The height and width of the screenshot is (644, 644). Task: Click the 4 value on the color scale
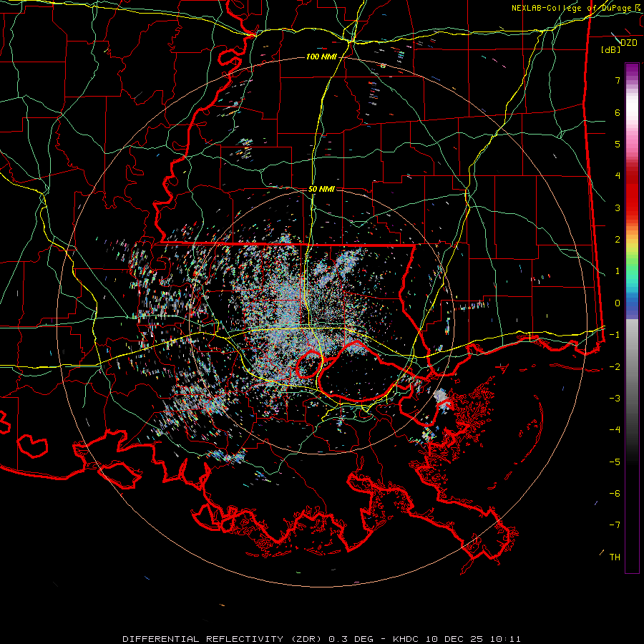[618, 176]
